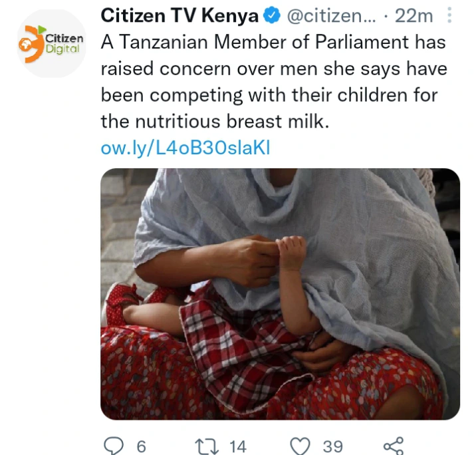The height and width of the screenshot is (455, 476).
Task: Click the tweet line starting "A Tanzanian Member"
Action: [x=273, y=42]
